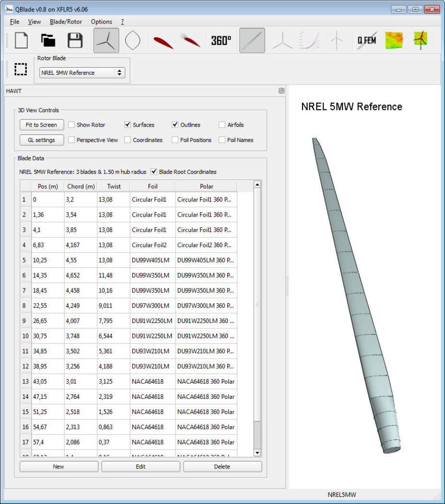Open the multi-parameter graph simulation icon
The image size is (445, 504).
(x=309, y=40)
